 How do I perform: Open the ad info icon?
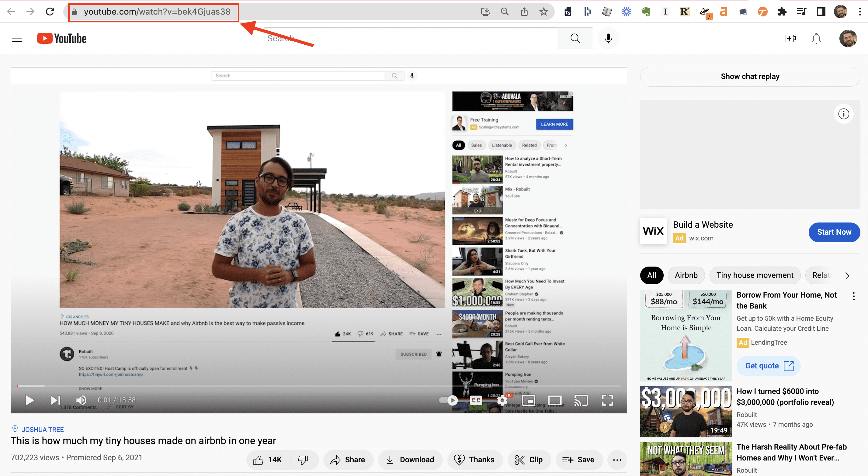(x=843, y=114)
